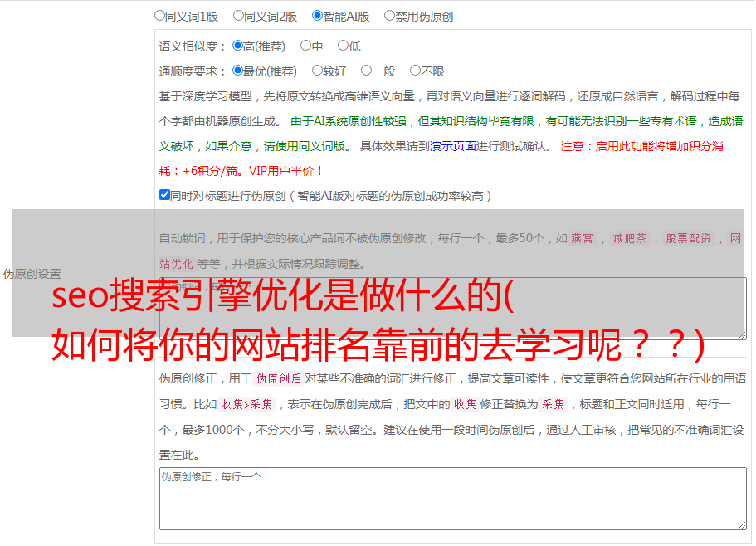The height and width of the screenshot is (546, 756).
Task: Set 语义相似度 to 中
Action: pos(305,46)
